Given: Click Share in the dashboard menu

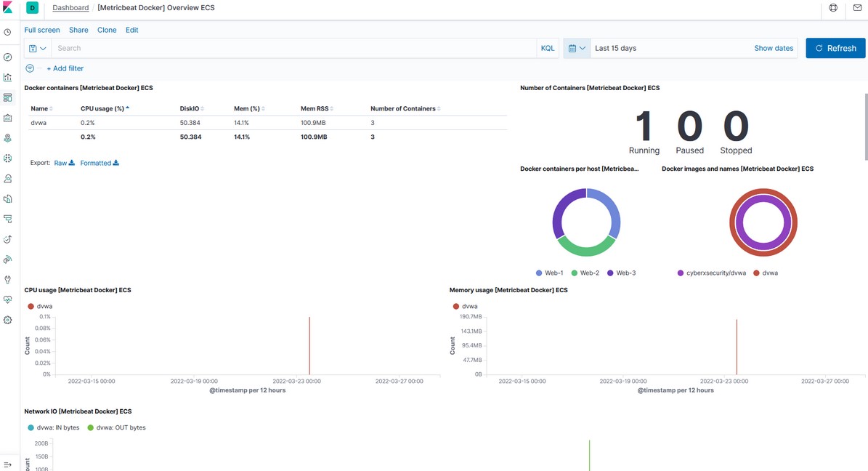Looking at the screenshot, I should click(x=78, y=30).
